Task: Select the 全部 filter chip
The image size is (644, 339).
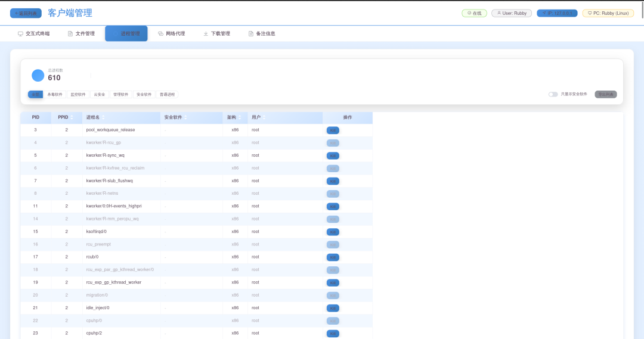Action: (35, 94)
